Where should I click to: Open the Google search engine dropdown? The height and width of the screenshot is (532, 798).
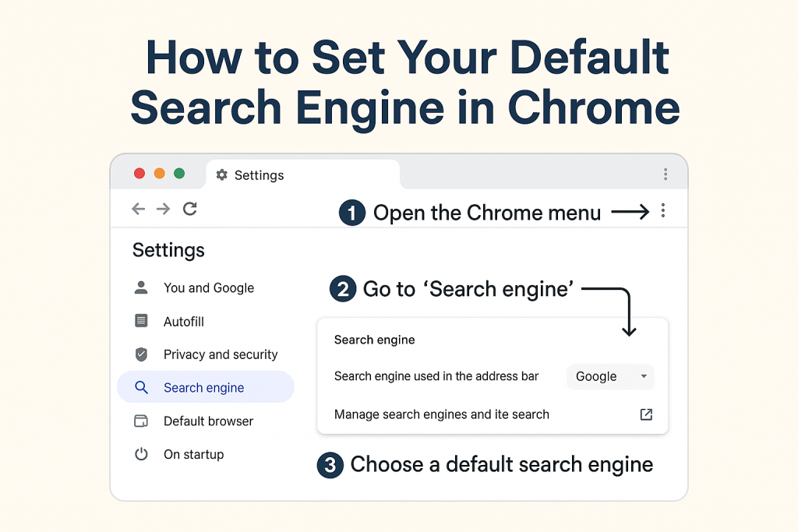(610, 377)
